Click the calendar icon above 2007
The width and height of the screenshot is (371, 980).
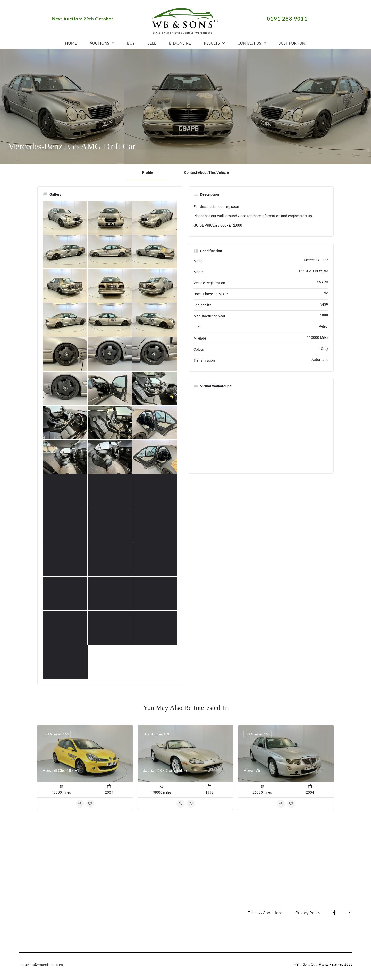(109, 786)
